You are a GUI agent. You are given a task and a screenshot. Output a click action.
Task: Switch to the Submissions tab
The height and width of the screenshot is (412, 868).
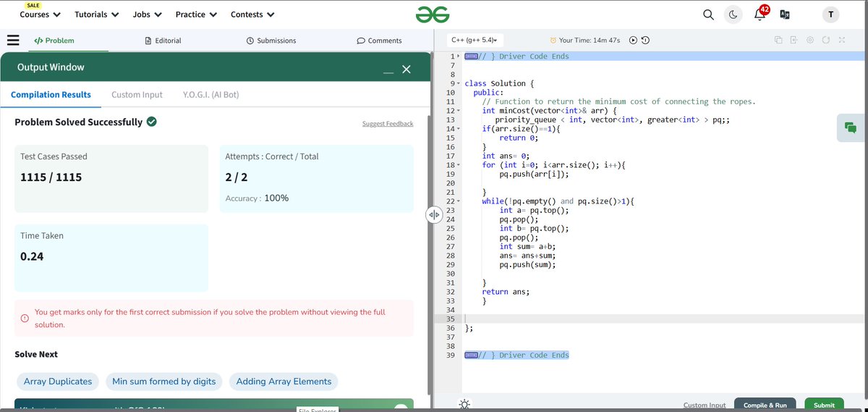click(271, 41)
